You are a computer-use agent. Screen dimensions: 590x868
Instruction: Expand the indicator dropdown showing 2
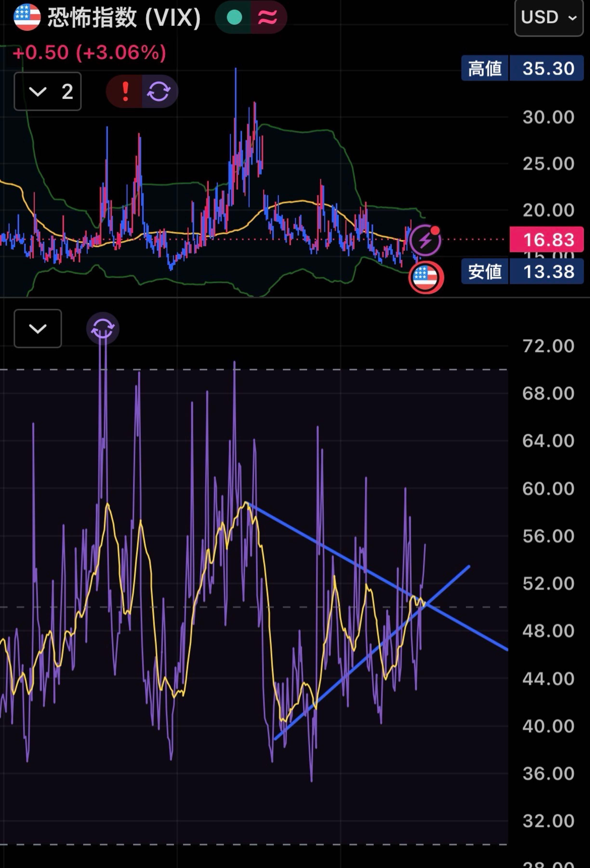click(47, 92)
